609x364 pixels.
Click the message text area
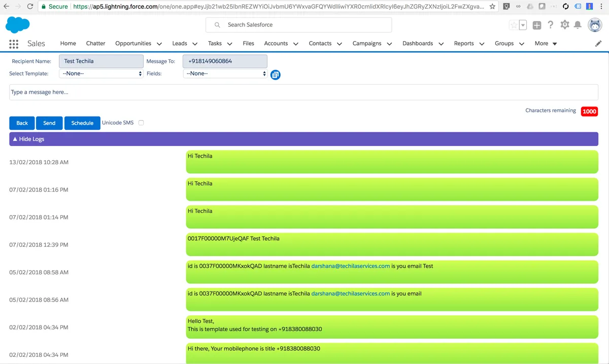303,92
